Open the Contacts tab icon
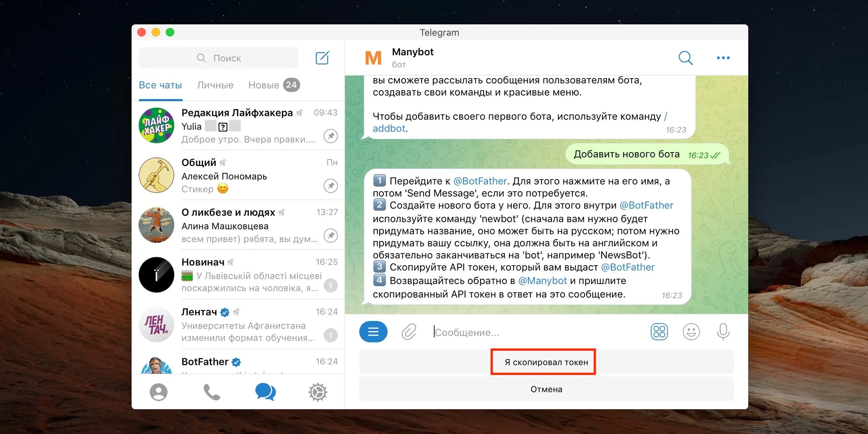This screenshot has height=434, width=868. [x=158, y=392]
